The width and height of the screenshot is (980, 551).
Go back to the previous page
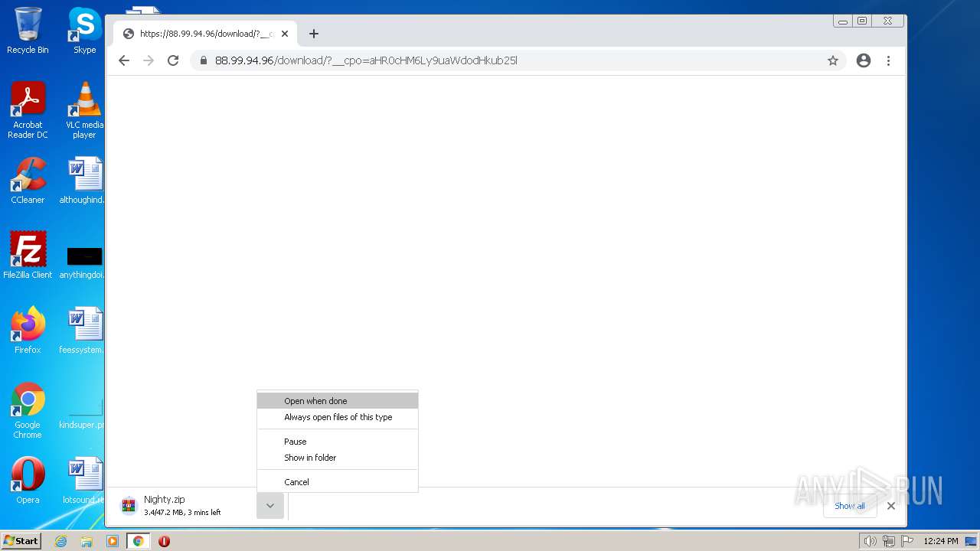pyautogui.click(x=124, y=60)
